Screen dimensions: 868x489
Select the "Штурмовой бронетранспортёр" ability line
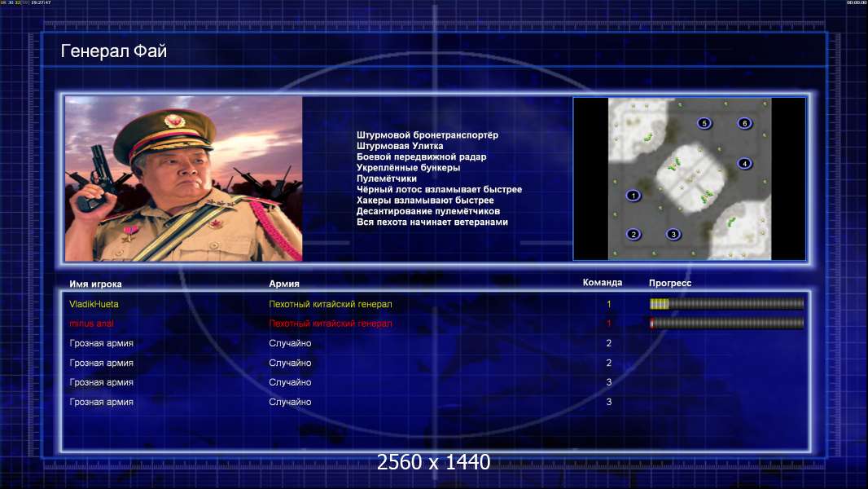click(x=427, y=135)
